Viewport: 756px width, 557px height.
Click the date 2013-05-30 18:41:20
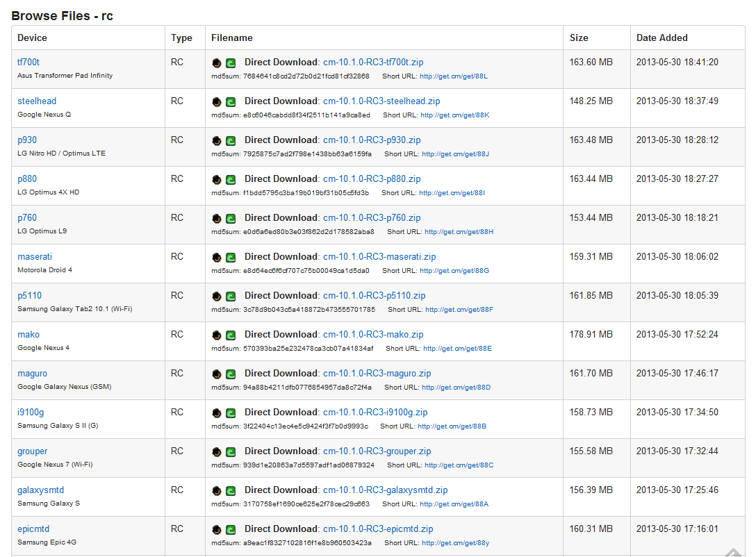(677, 62)
